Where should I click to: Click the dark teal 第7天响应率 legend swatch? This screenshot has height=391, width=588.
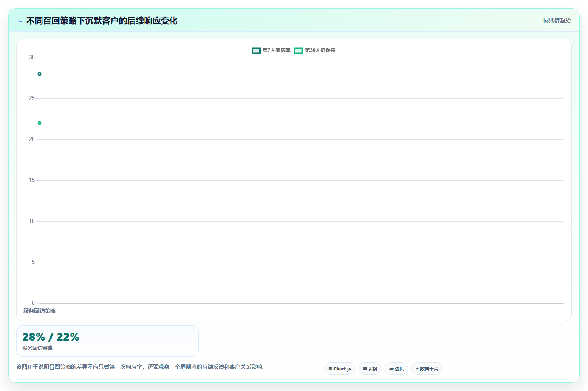click(x=256, y=51)
